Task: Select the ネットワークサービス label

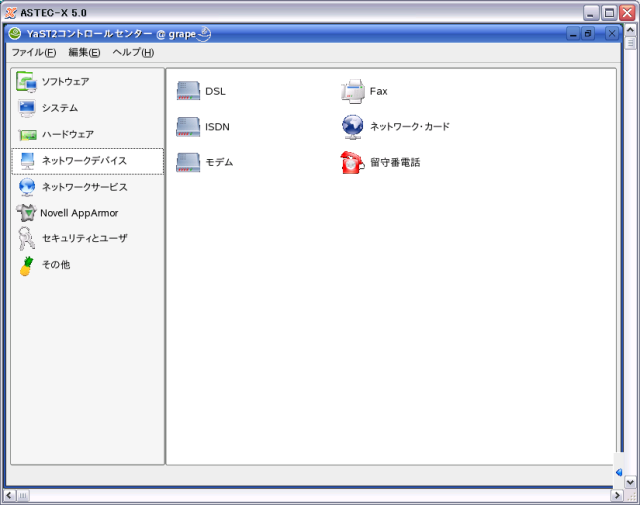Action: (84, 187)
